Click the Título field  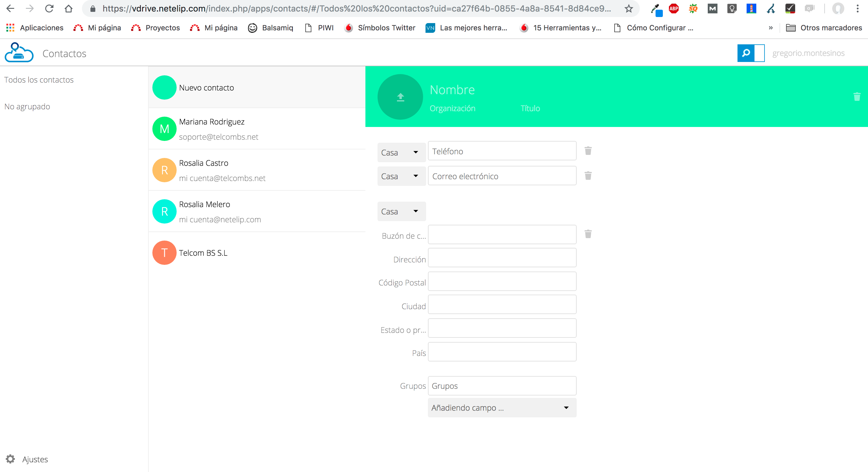coord(531,108)
